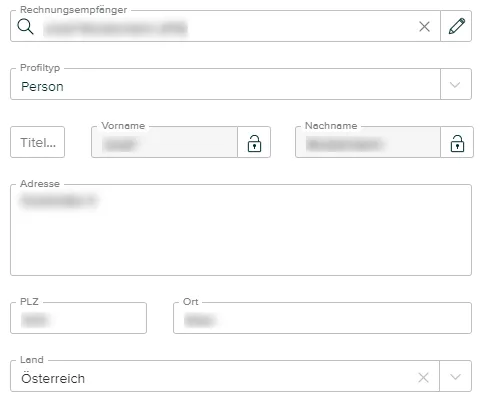Focus the Ort input field
Viewport: 481px width, 406px height.
click(x=322, y=318)
